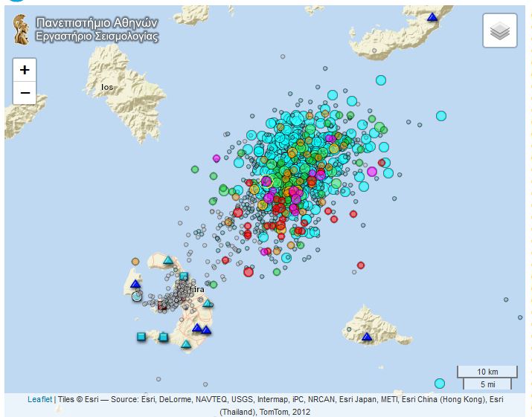Viewport: 532px width, 417px height.
Task: Select cyan triangle station east of Fira
Action: click(208, 303)
